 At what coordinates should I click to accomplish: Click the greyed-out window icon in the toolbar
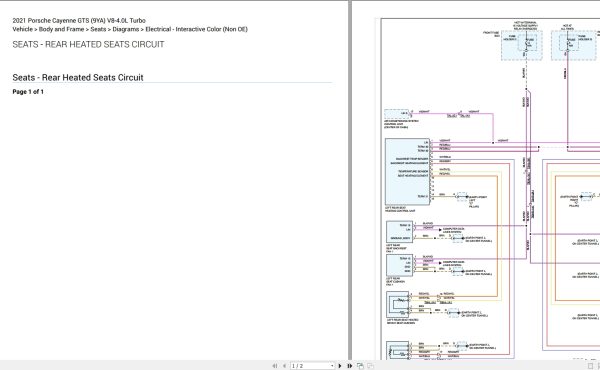coord(370,366)
